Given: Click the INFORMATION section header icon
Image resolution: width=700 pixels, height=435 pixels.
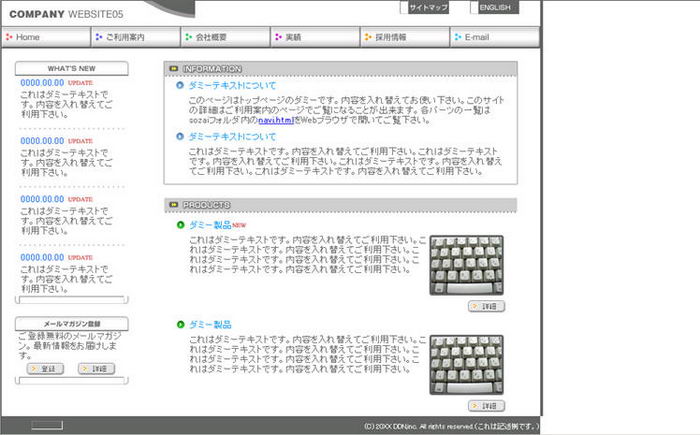Looking at the screenshot, I should (x=174, y=69).
